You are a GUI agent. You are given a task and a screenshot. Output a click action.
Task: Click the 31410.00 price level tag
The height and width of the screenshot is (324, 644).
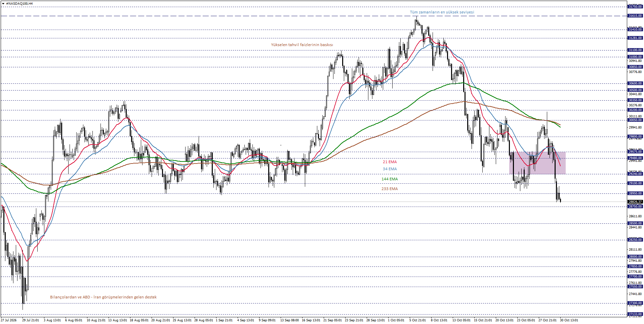pos(635,30)
